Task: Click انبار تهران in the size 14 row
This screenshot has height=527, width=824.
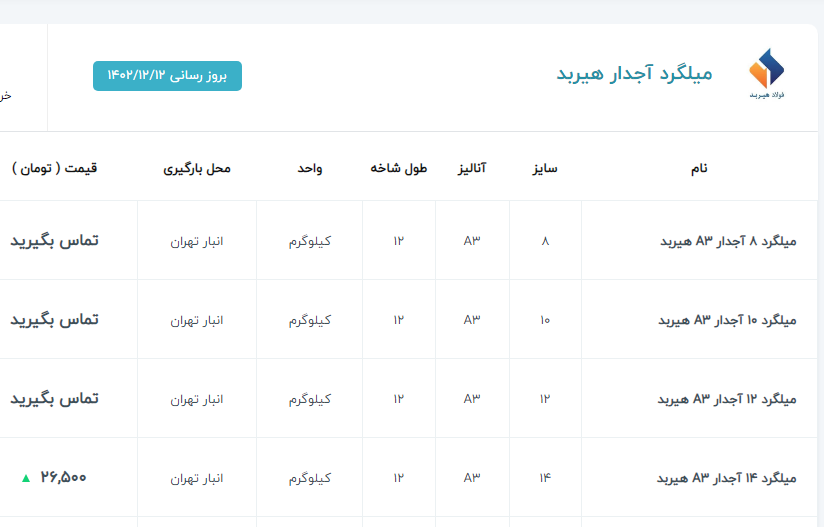Action: 197,478
